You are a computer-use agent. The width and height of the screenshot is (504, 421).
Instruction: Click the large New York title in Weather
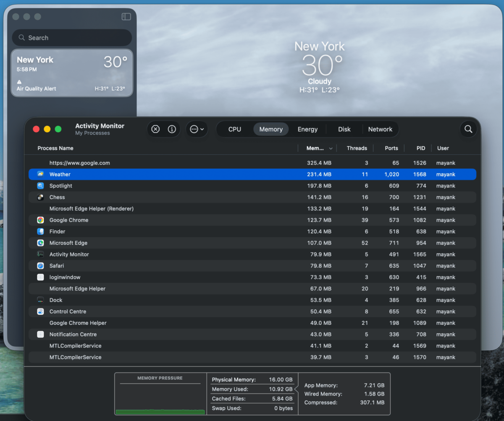(x=320, y=46)
